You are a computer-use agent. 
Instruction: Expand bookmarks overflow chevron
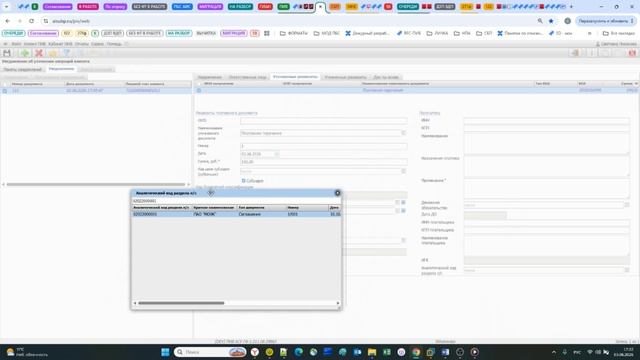coord(589,33)
